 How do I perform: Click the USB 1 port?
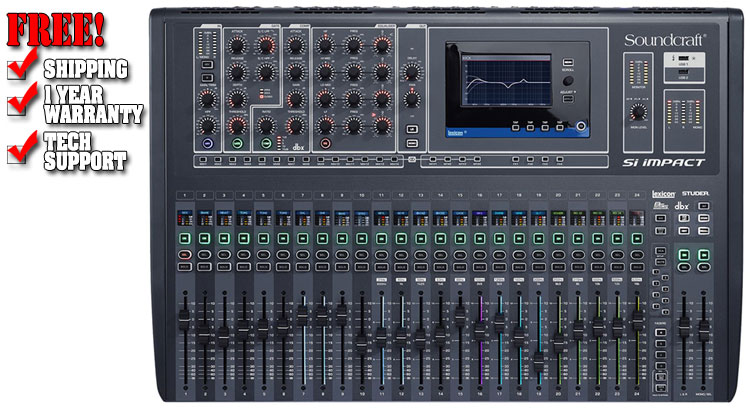(684, 59)
